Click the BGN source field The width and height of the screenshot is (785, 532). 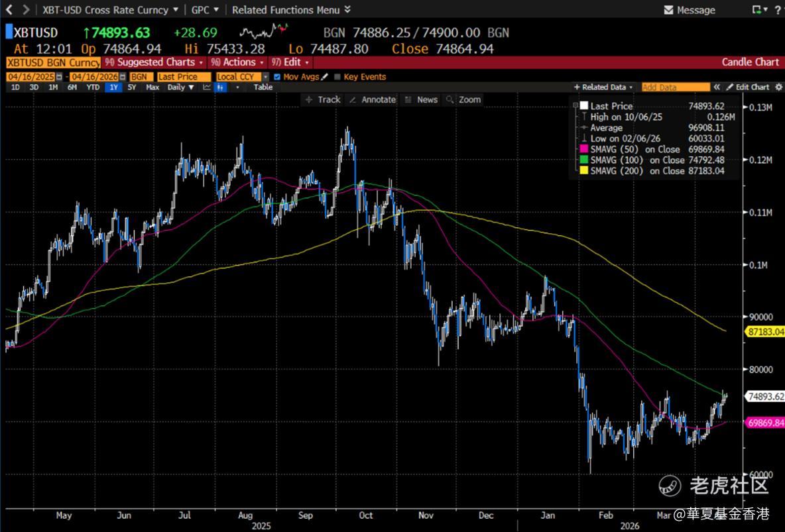[x=141, y=77]
